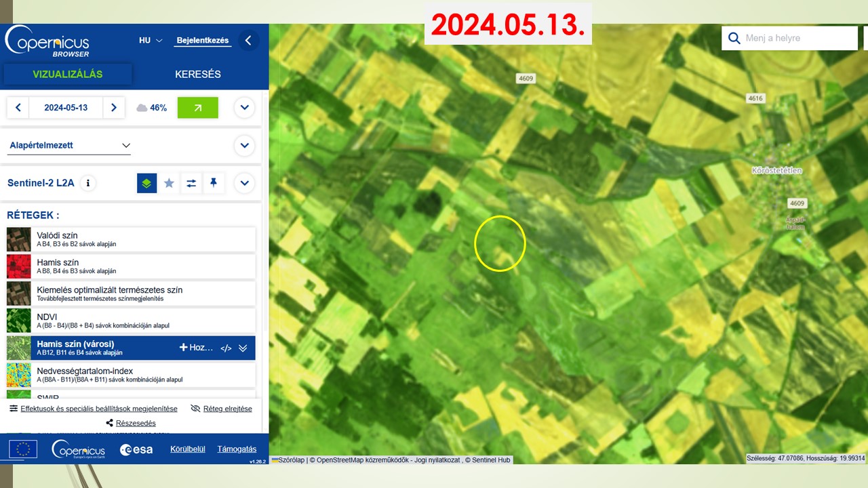Viewport: 868px width, 488px height.
Task: Expand the double-chevron on Hamis szín (városi) layer
Action: tap(243, 348)
